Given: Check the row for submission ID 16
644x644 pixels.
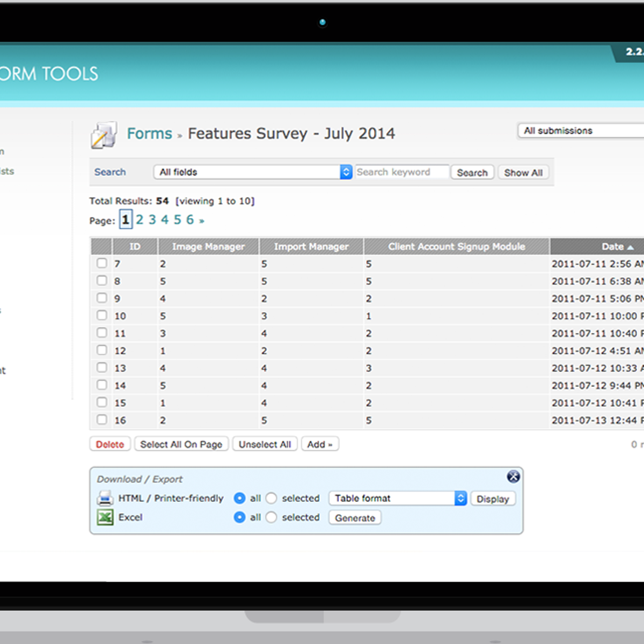Looking at the screenshot, I should click(x=102, y=420).
